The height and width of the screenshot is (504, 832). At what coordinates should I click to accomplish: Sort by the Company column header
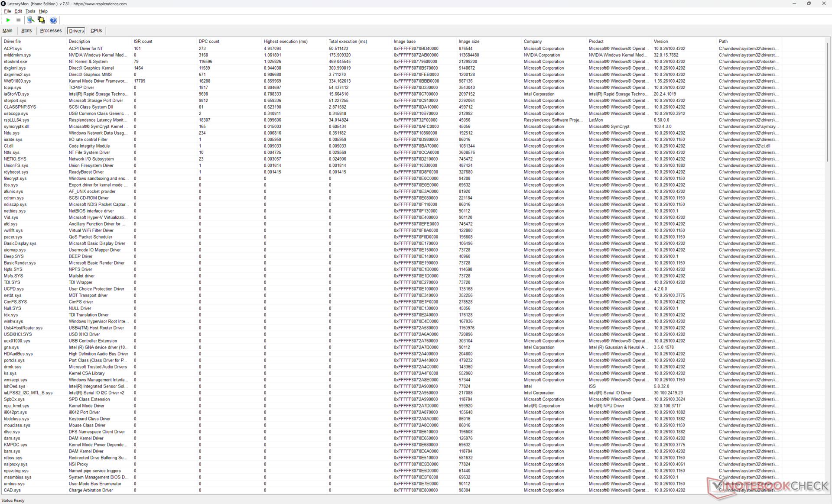(533, 42)
